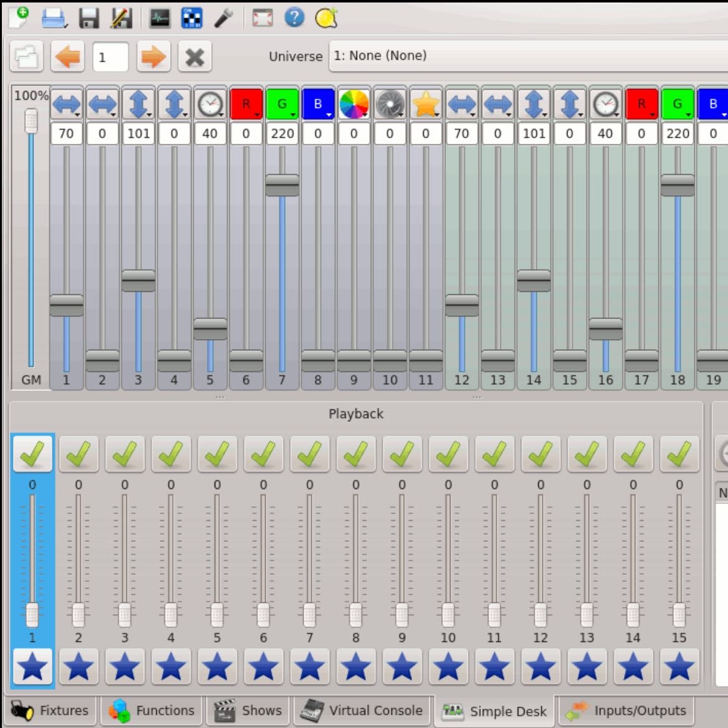
Task: Click channel 16 clock speed icon
Action: tap(605, 103)
